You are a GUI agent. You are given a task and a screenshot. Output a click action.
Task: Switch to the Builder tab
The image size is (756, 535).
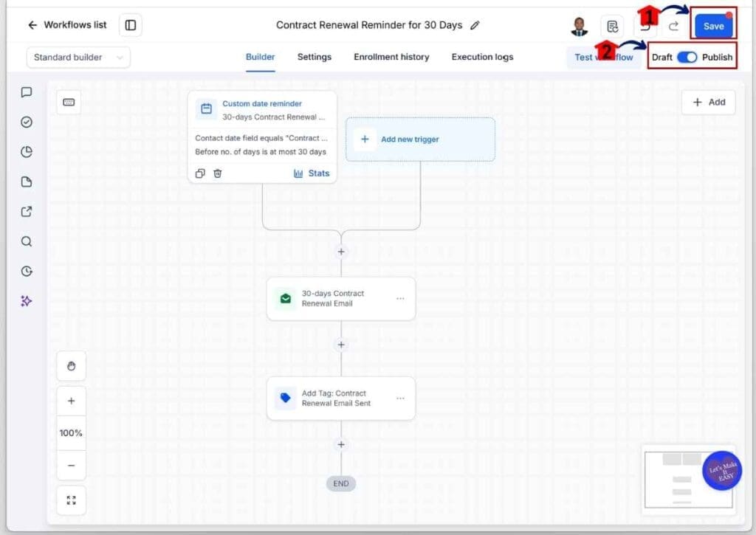pos(261,57)
